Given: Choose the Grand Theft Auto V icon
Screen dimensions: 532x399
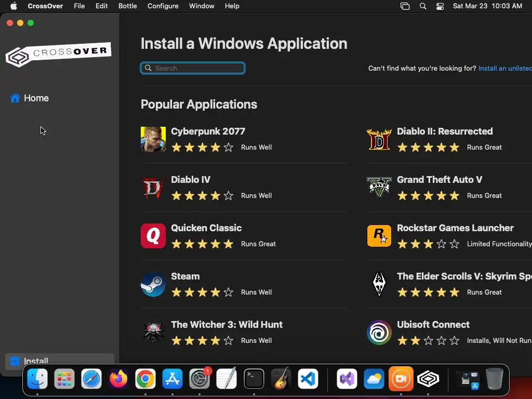Looking at the screenshot, I should pyautogui.click(x=379, y=188).
